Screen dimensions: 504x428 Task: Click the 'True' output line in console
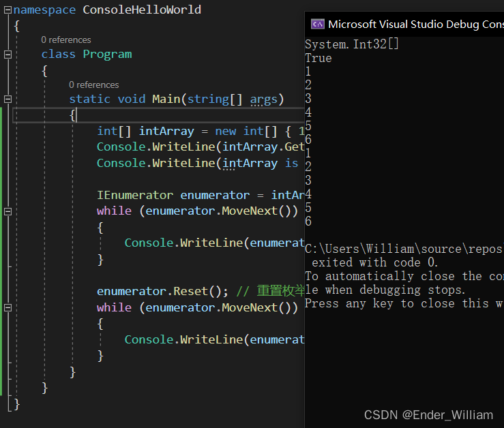click(x=318, y=58)
